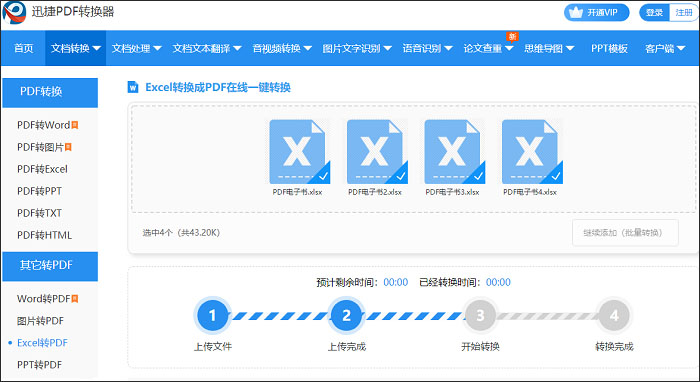Click the orange badge next to PDF转图片
Viewport: 700px width, 382px height.
[68, 147]
